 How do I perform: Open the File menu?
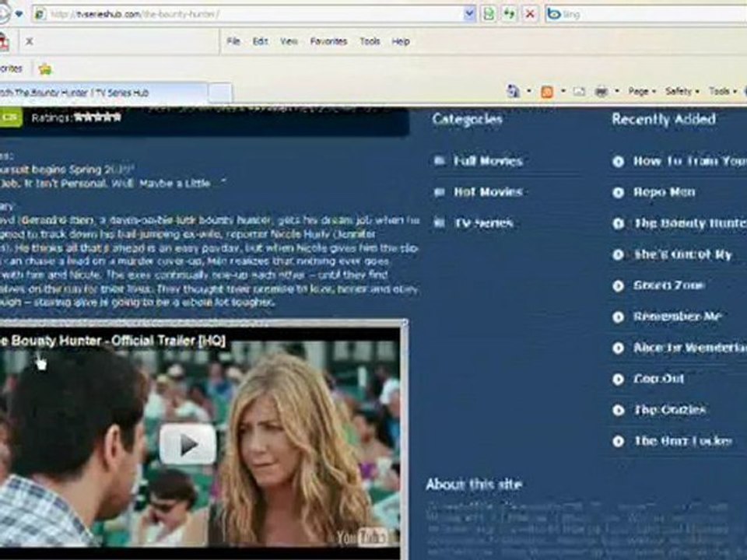click(x=233, y=41)
